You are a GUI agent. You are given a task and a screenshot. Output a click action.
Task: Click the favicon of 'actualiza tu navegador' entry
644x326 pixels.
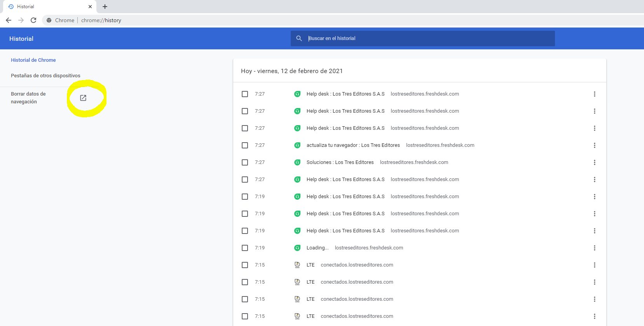[297, 145]
